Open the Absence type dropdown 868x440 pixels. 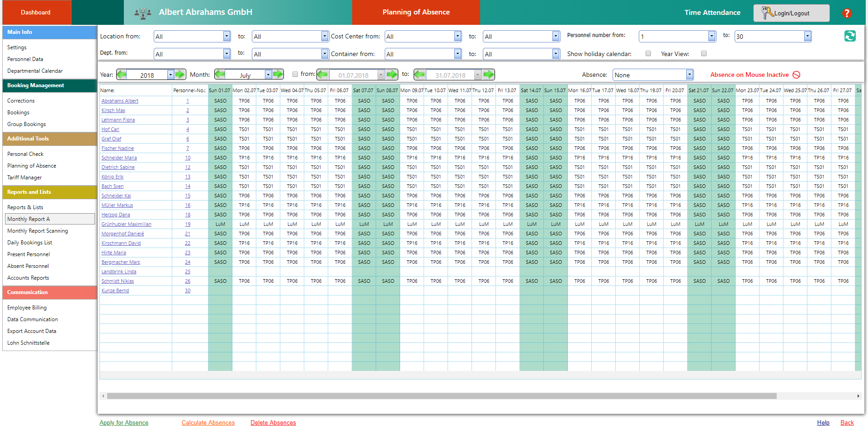pos(689,75)
